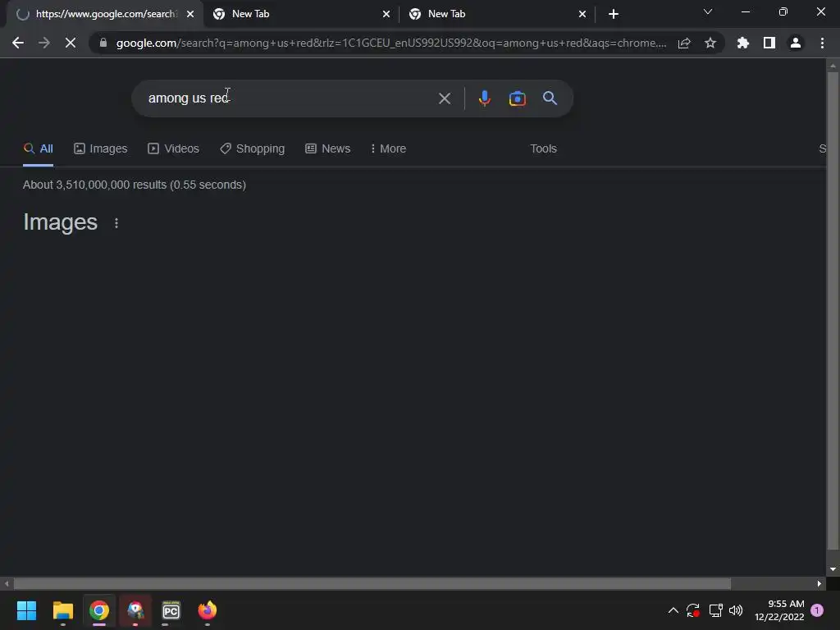Click the vertical scrollbar thumb
This screenshot has height=630, width=840.
(833, 311)
